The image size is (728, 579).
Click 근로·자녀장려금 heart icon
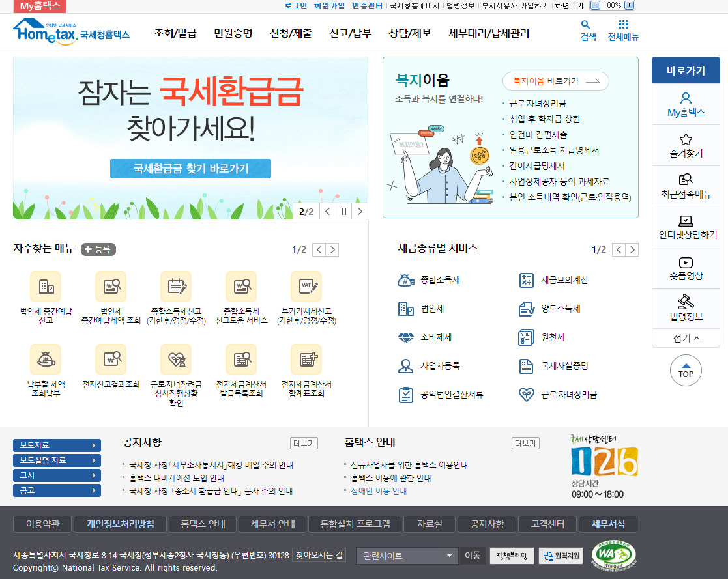coord(526,395)
